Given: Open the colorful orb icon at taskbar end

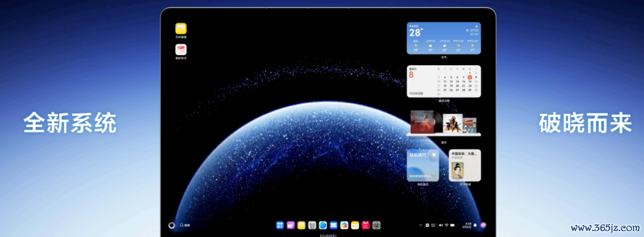Looking at the screenshot, I should tap(484, 225).
